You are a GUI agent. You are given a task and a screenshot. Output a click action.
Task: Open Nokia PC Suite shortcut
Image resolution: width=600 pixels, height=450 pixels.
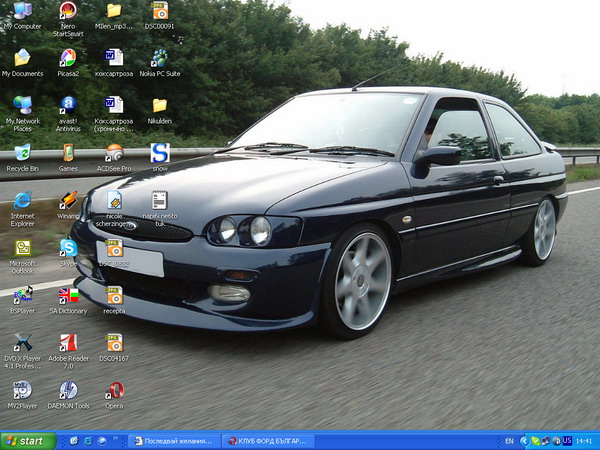coord(159,58)
